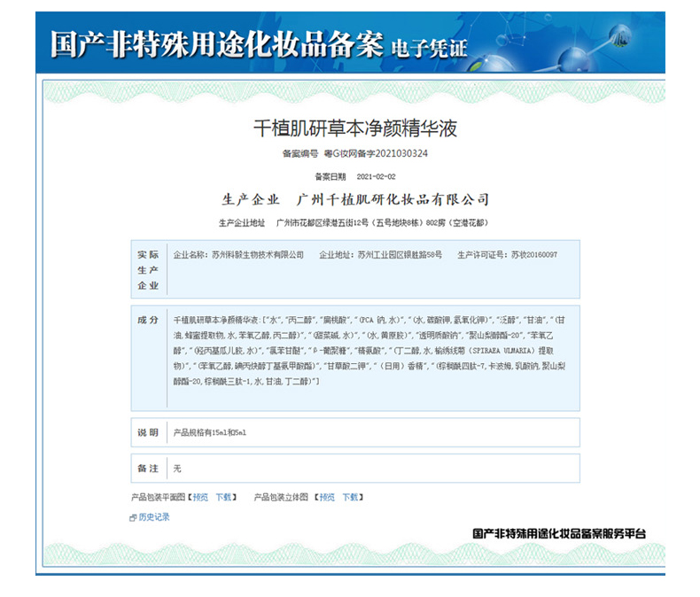Viewport: 700px width, 597px height.
Task: Preview the 产品包装立体图 image
Action: click(x=327, y=497)
